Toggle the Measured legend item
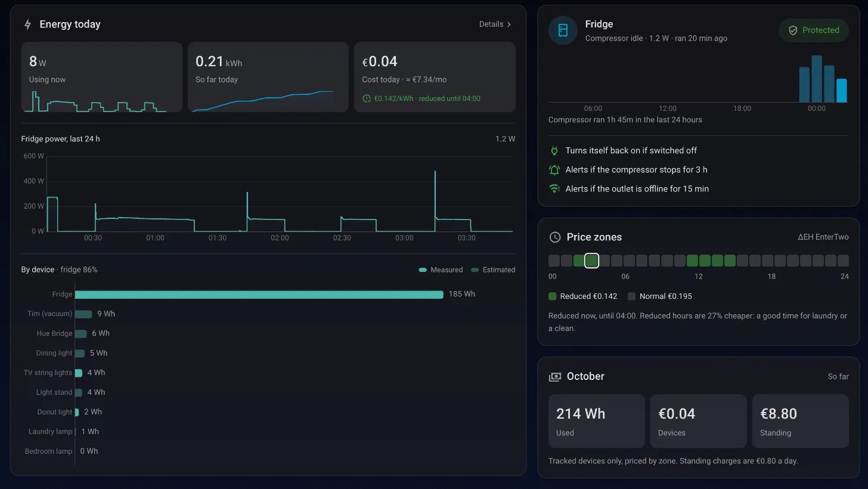The width and height of the screenshot is (868, 489). tap(441, 270)
